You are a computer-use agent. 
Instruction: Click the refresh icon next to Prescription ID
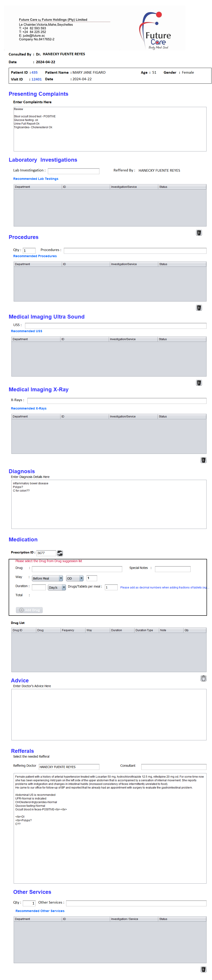(60, 553)
